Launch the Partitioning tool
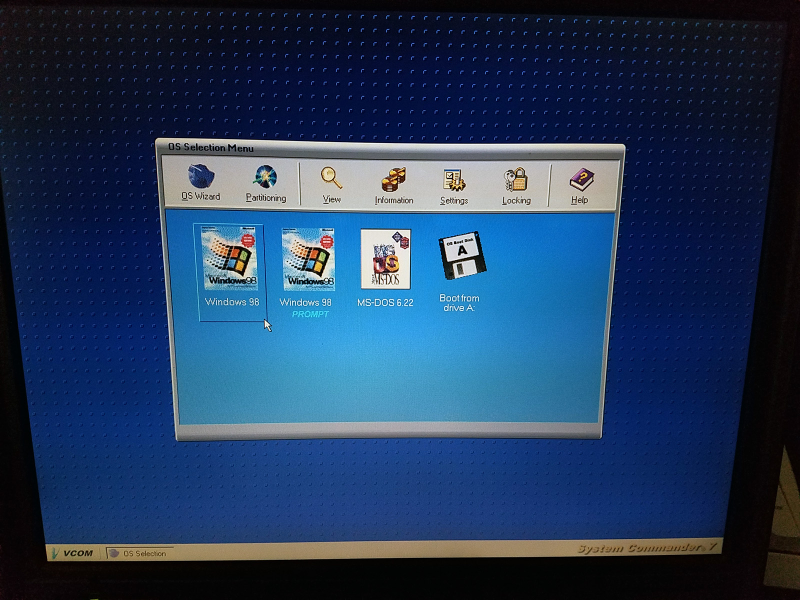 (x=266, y=183)
